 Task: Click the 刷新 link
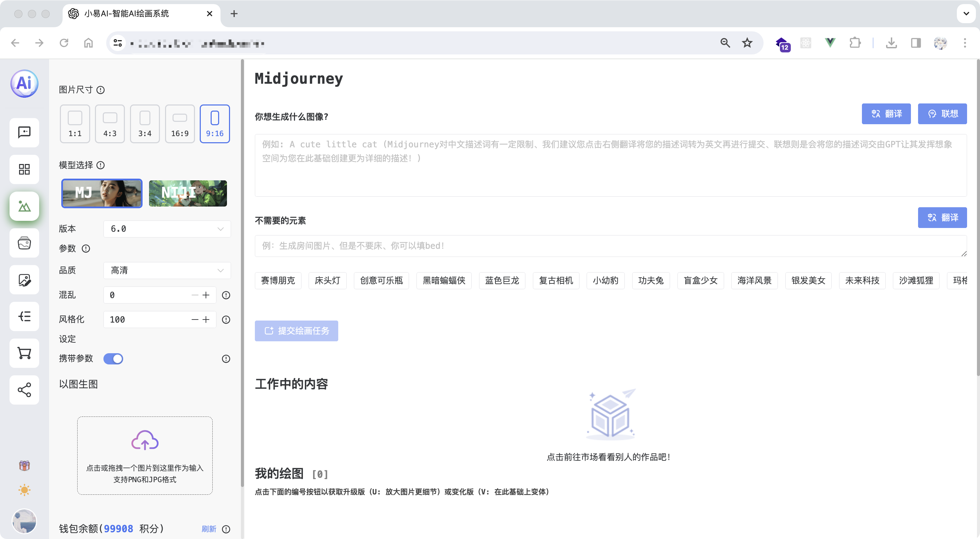coord(209,529)
